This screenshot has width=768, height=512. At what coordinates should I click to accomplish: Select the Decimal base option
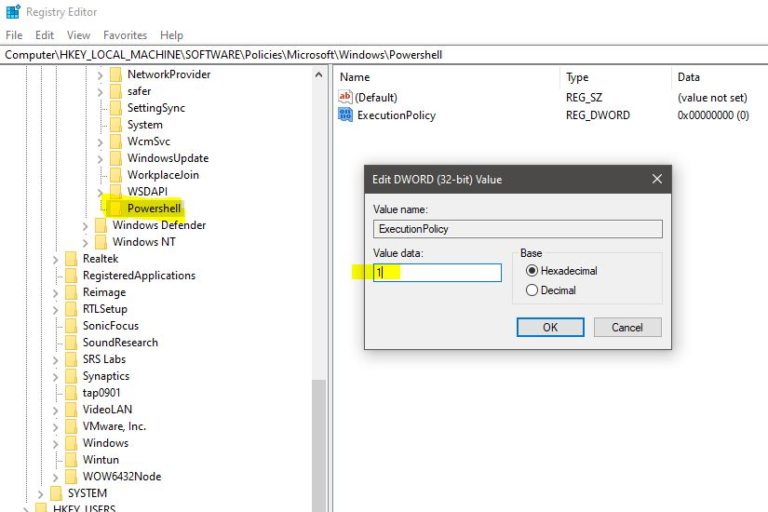click(532, 290)
